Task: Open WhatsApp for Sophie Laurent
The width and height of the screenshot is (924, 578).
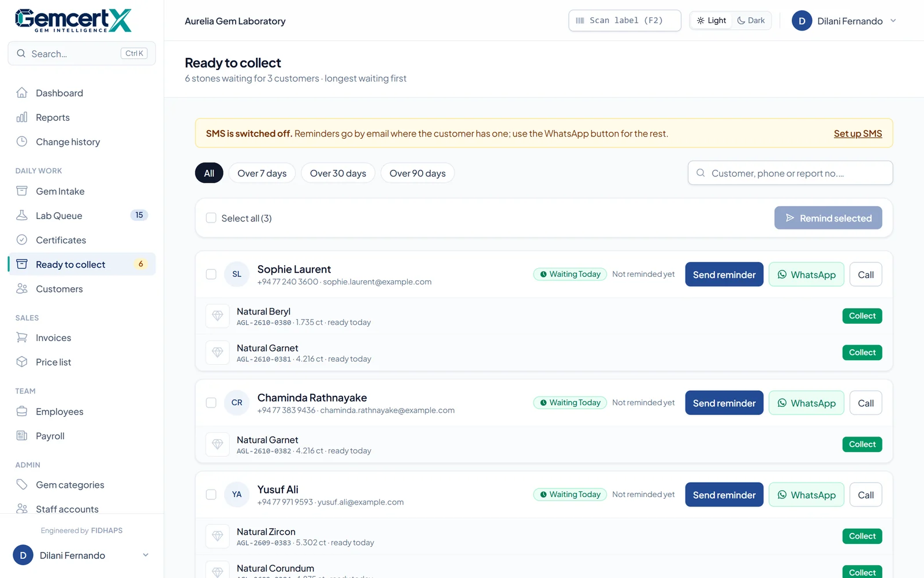Action: click(806, 275)
